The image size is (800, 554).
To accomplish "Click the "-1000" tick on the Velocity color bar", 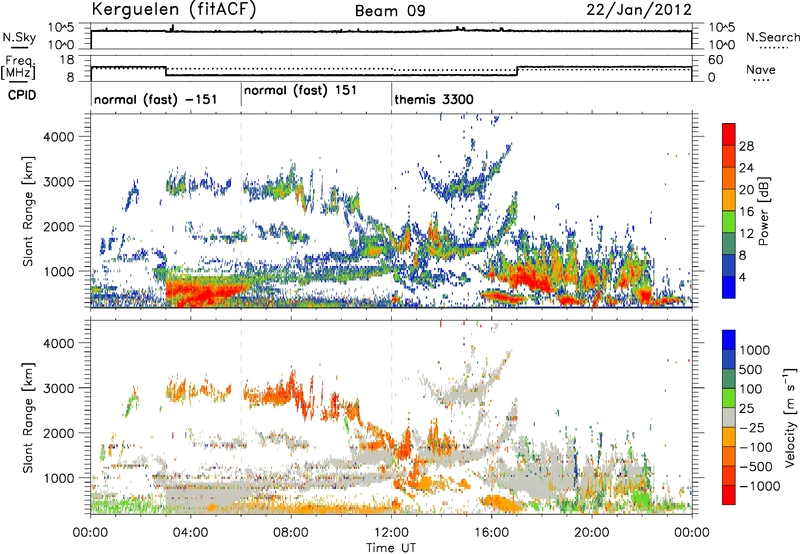I will [x=760, y=486].
